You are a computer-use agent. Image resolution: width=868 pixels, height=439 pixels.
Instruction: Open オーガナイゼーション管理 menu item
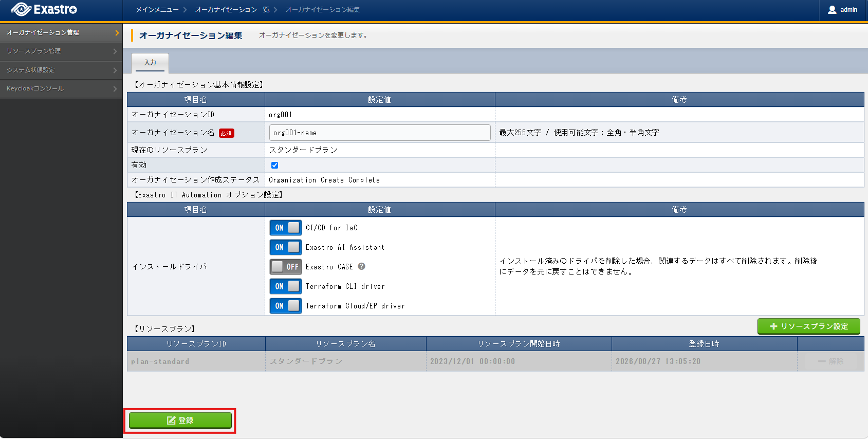[x=61, y=32]
